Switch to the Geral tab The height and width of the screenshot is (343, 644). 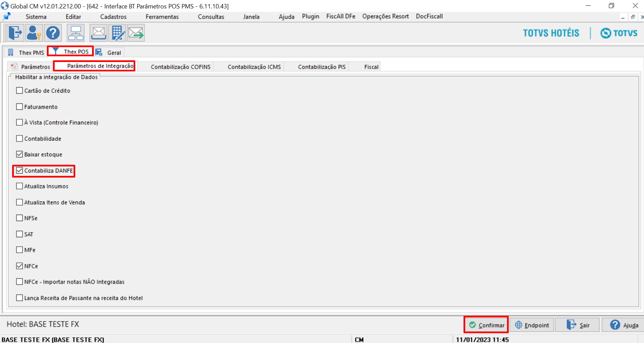pyautogui.click(x=109, y=53)
